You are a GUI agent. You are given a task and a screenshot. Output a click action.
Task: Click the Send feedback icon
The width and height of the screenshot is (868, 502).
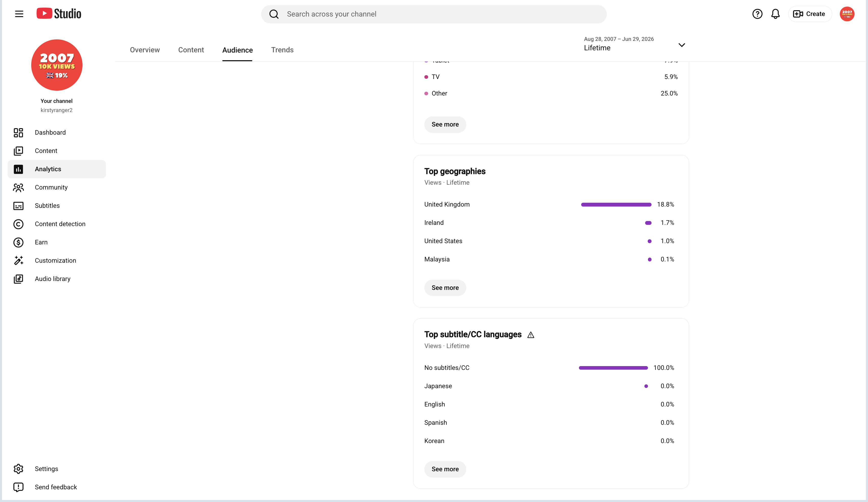click(18, 487)
